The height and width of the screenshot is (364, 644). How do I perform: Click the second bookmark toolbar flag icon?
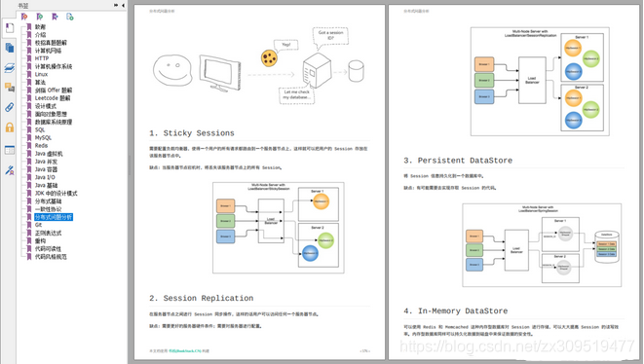[39, 17]
